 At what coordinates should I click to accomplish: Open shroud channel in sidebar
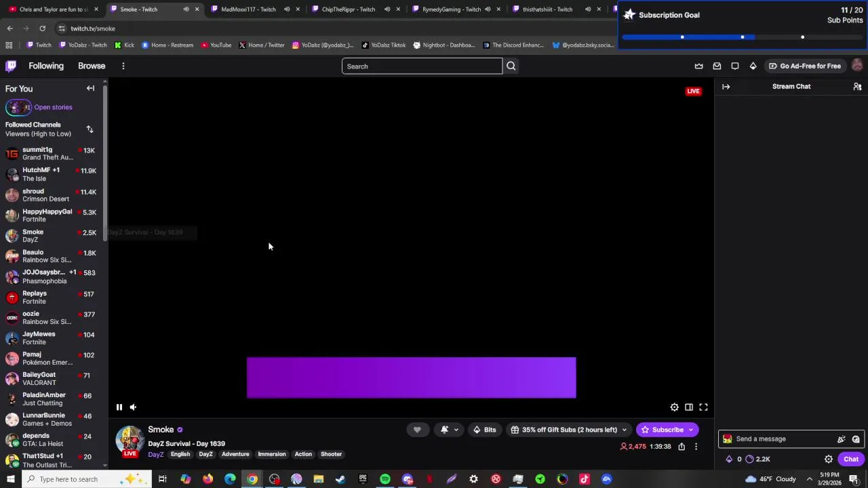52,195
